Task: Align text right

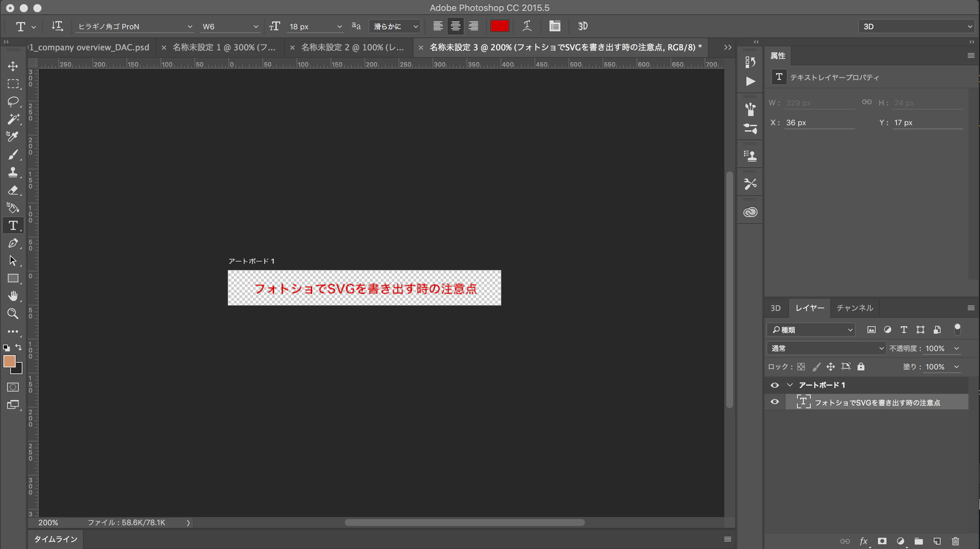Action: click(473, 26)
